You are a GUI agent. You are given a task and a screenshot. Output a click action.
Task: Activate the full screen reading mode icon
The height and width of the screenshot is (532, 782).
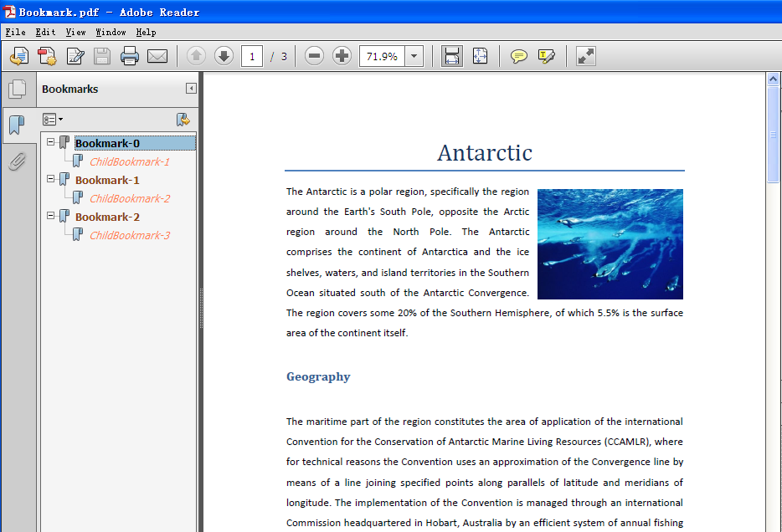click(584, 55)
